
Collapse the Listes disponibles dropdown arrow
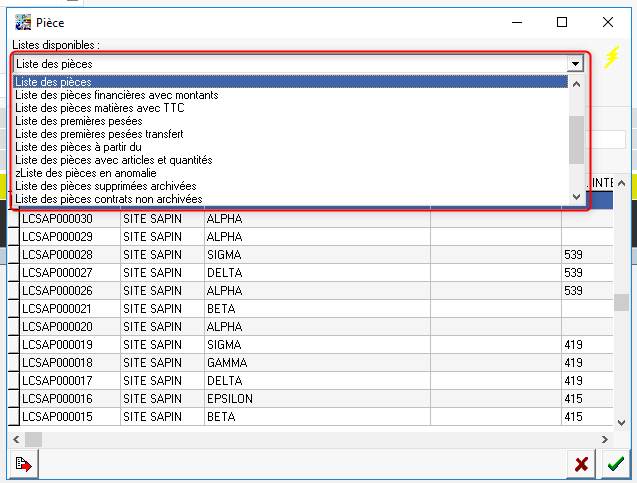[575, 63]
